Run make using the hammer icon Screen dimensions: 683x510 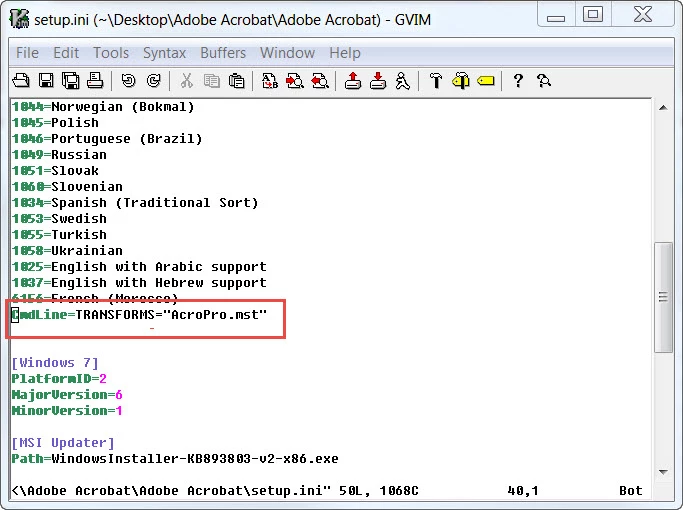click(436, 81)
